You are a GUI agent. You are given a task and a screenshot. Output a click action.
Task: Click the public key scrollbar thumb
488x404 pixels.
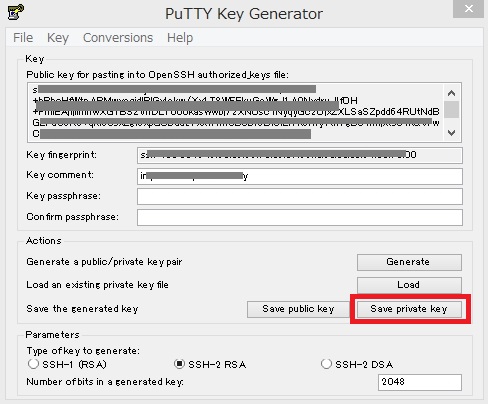pyautogui.click(x=452, y=109)
